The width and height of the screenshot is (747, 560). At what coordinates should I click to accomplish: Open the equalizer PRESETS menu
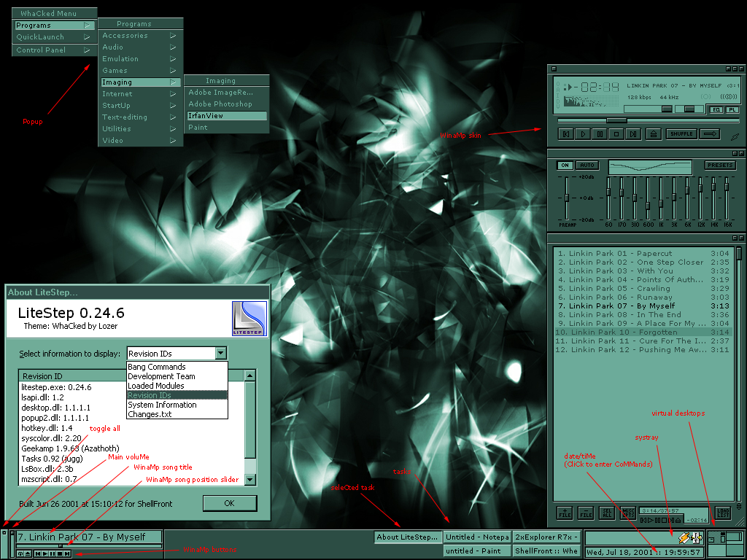tap(720, 166)
